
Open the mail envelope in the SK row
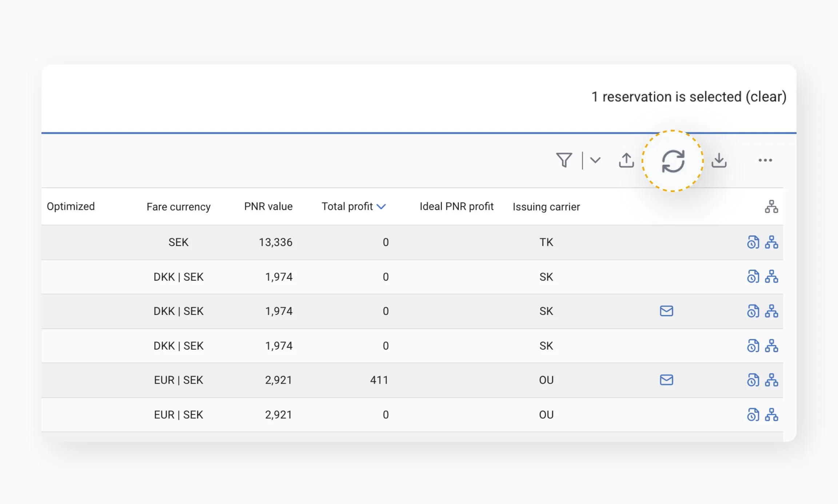click(x=666, y=311)
